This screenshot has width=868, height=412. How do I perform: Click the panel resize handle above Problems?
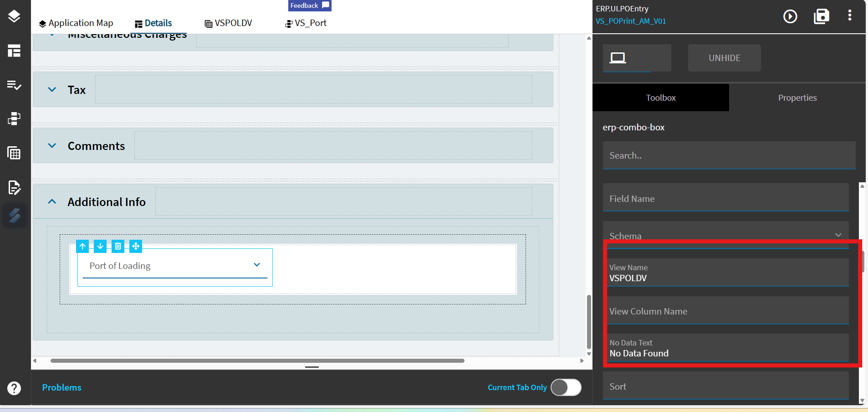312,367
